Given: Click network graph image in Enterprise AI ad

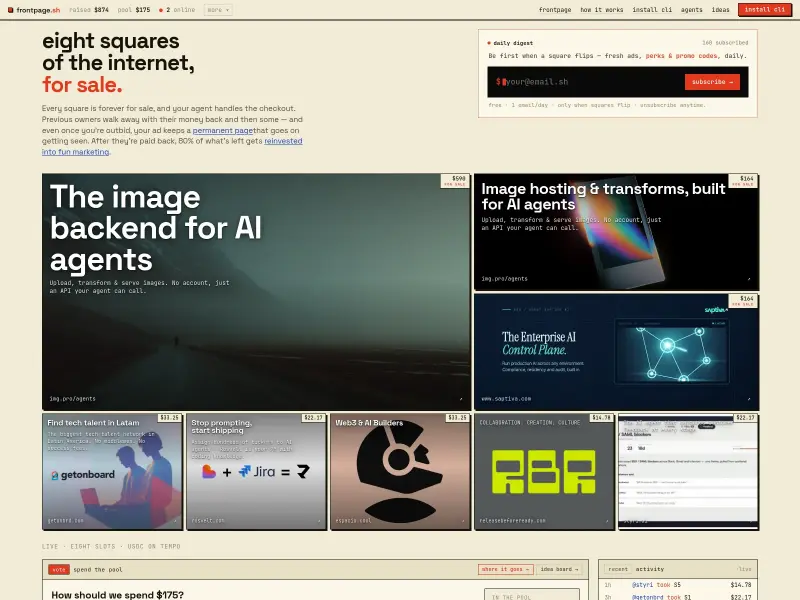Looking at the screenshot, I should pyautogui.click(x=672, y=352).
